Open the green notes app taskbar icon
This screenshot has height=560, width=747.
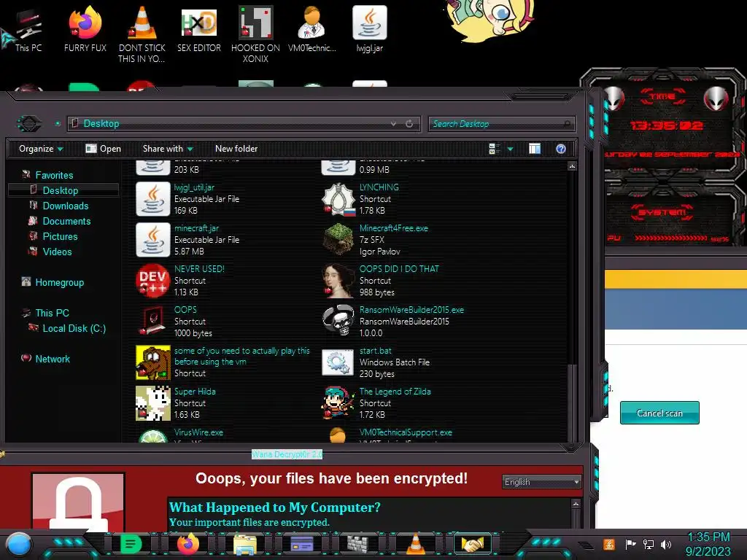131,544
